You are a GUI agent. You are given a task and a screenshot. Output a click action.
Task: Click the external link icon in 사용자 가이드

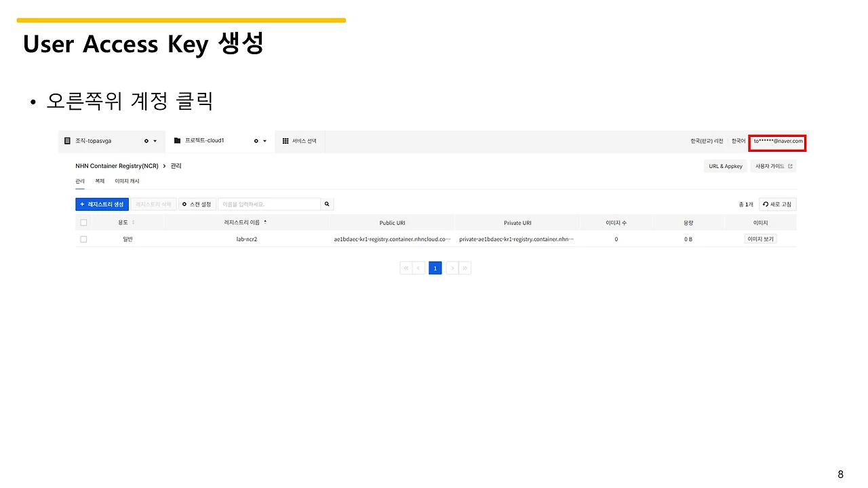[790, 166]
